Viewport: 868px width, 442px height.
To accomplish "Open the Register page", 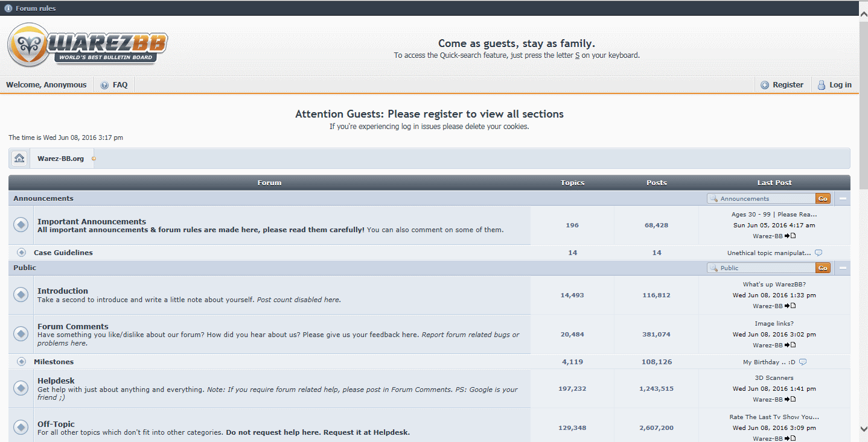I will [x=782, y=85].
